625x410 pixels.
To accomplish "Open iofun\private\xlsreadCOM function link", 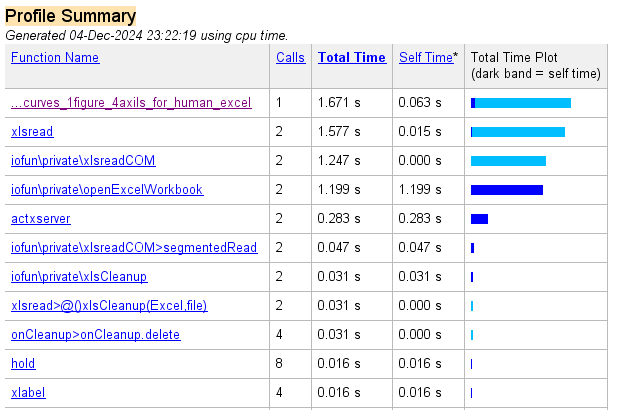I will [x=83, y=161].
